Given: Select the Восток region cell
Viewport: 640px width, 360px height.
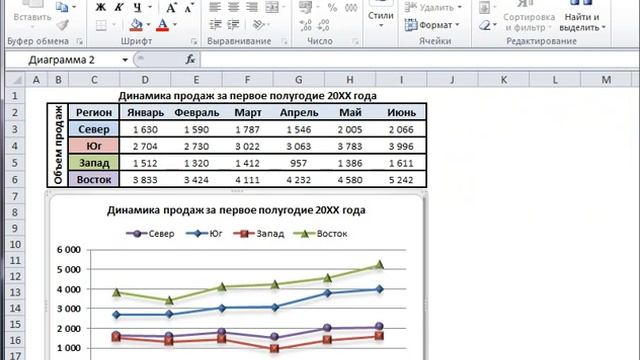Looking at the screenshot, I should pos(94,180).
